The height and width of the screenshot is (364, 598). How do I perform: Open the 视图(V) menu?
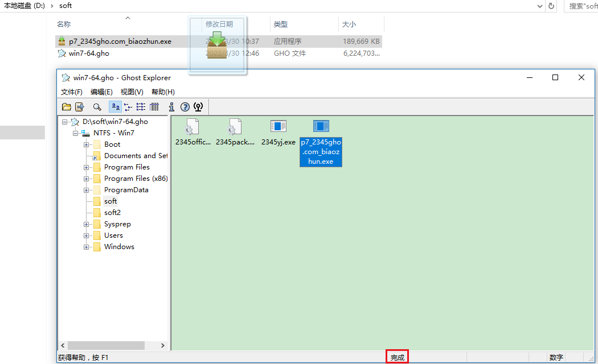point(132,92)
